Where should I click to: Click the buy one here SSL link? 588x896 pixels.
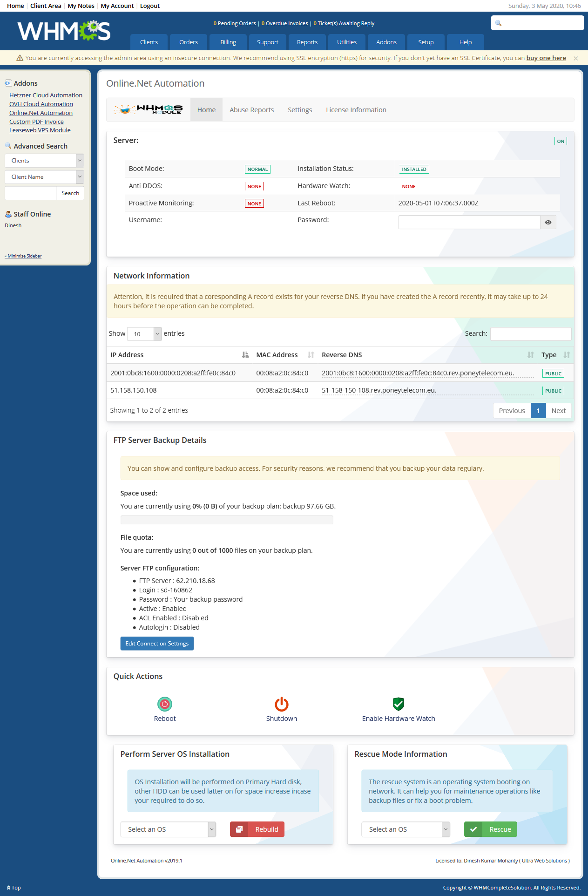pos(546,58)
